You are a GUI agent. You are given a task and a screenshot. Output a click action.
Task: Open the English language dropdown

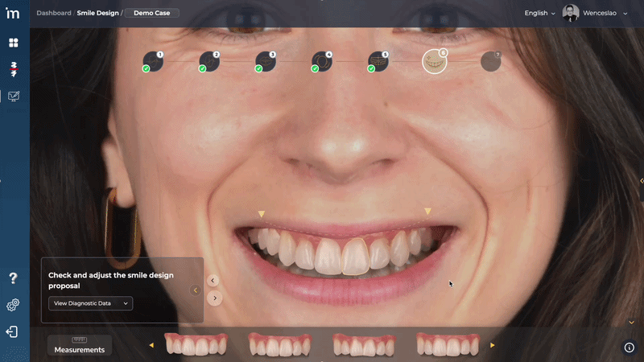pos(539,13)
